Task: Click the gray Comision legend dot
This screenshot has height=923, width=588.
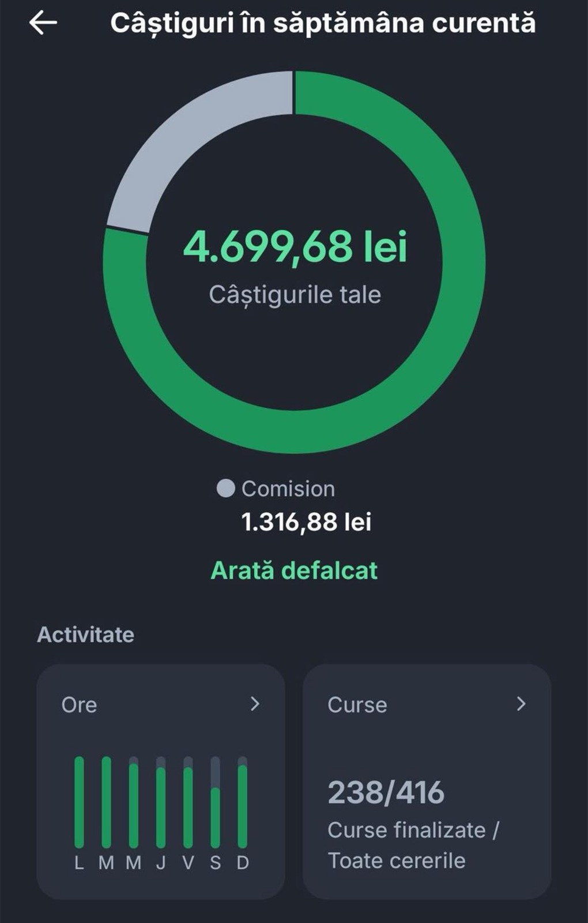Action: point(225,489)
